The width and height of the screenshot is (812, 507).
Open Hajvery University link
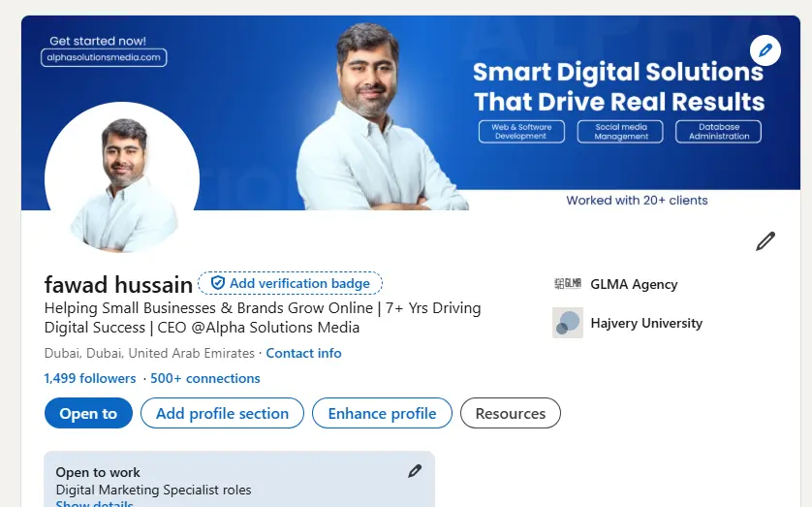pyautogui.click(x=646, y=323)
